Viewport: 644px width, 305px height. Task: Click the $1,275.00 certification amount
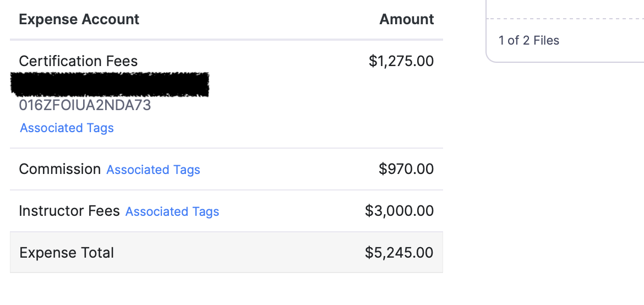[x=401, y=61]
